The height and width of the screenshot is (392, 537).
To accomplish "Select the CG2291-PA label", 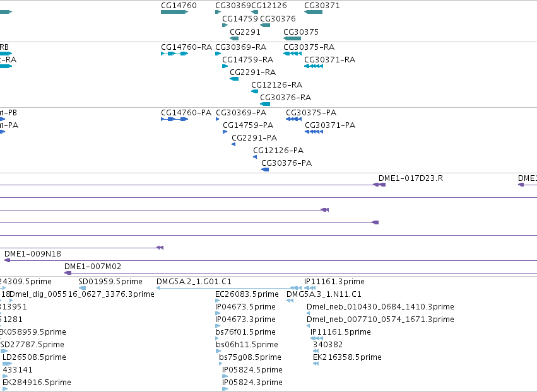I will [x=254, y=138].
